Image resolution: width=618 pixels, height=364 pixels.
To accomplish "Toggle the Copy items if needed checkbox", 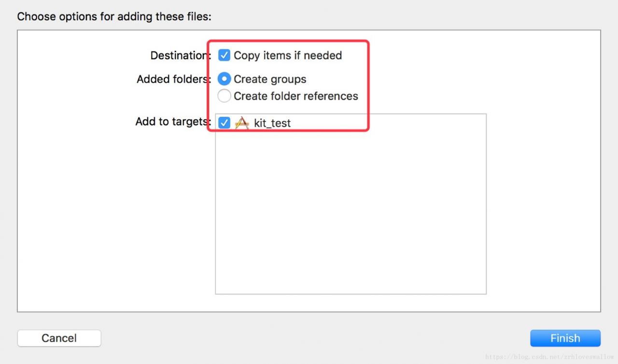I will [224, 56].
